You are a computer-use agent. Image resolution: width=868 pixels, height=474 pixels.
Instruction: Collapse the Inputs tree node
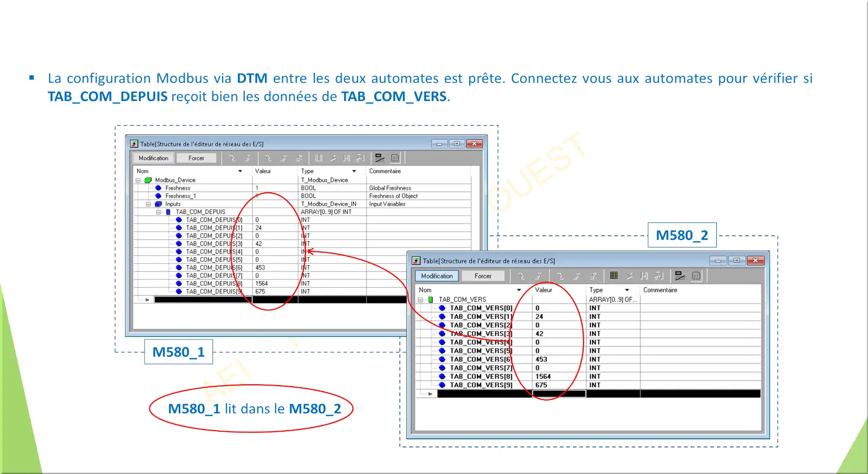pyautogui.click(x=148, y=204)
